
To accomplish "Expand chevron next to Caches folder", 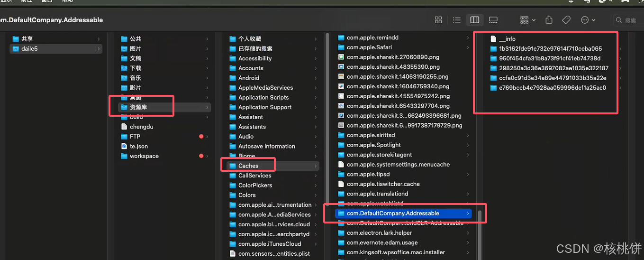I will [x=316, y=166].
